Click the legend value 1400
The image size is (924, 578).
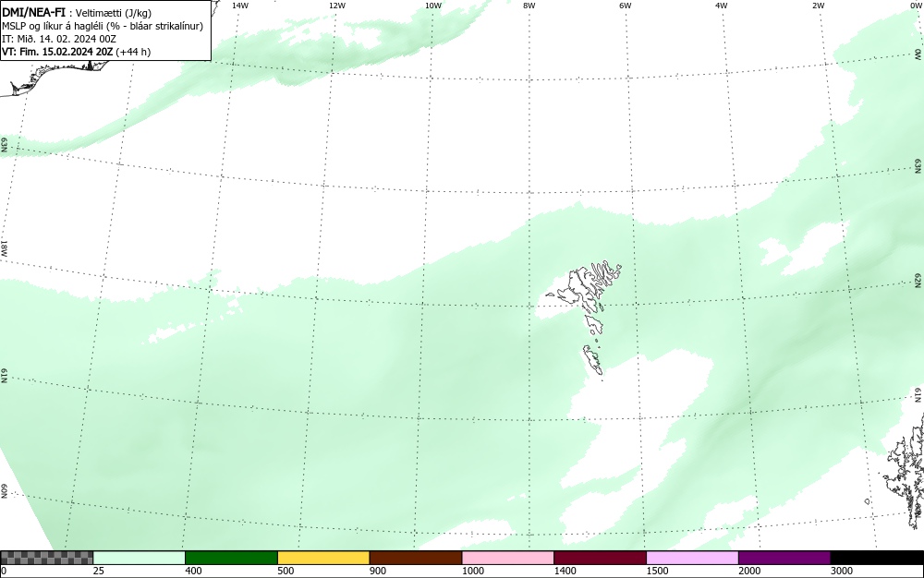(x=565, y=571)
